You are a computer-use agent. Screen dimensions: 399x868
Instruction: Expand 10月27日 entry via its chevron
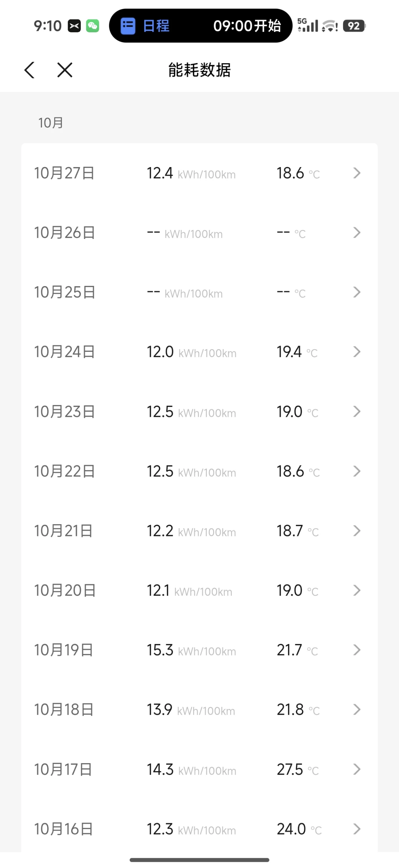pos(357,173)
